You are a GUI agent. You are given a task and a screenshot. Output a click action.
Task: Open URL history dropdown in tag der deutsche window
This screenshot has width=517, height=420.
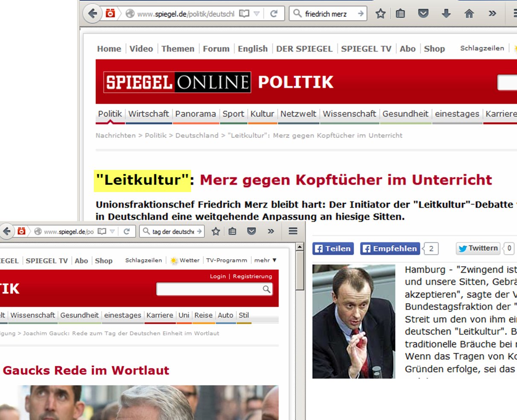[x=113, y=231]
